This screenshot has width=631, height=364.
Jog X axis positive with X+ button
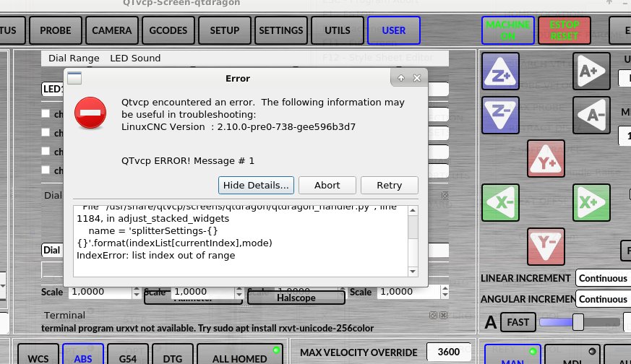click(x=591, y=203)
